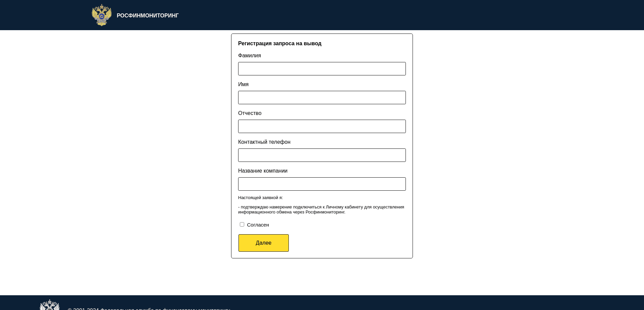Click the footer copyright text about Федеральная служба
Image resolution: width=644 pixels, height=310 pixels.
tap(149, 309)
